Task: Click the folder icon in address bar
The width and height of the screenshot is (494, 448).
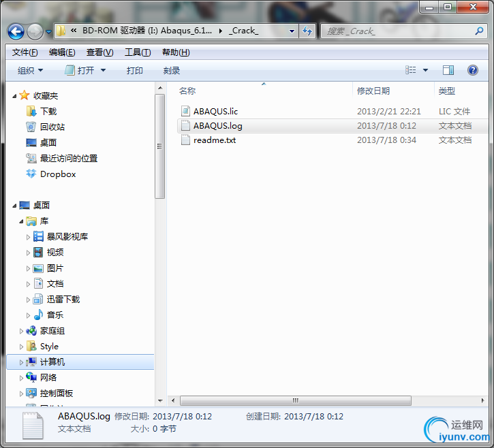Action: 61,31
